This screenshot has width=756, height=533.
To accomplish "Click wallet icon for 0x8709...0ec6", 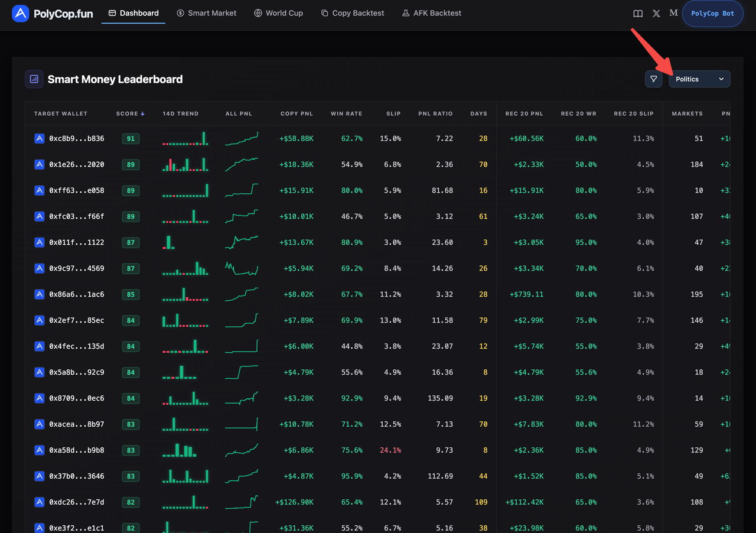I will click(40, 398).
